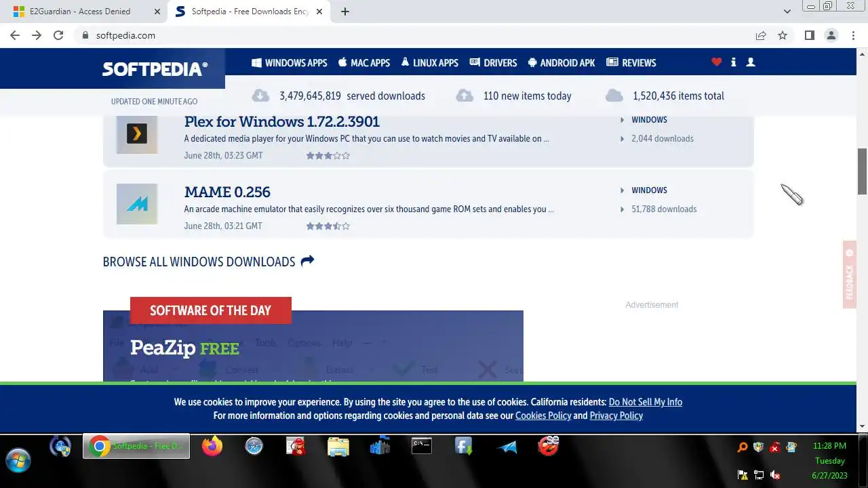
Task: Open the Safari compass taskbar icon
Action: click(x=254, y=446)
